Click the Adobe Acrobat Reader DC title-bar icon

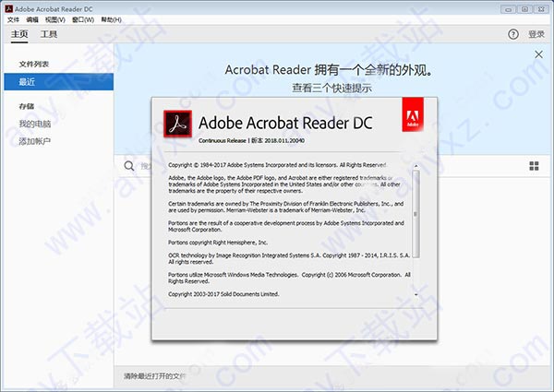tap(9, 9)
